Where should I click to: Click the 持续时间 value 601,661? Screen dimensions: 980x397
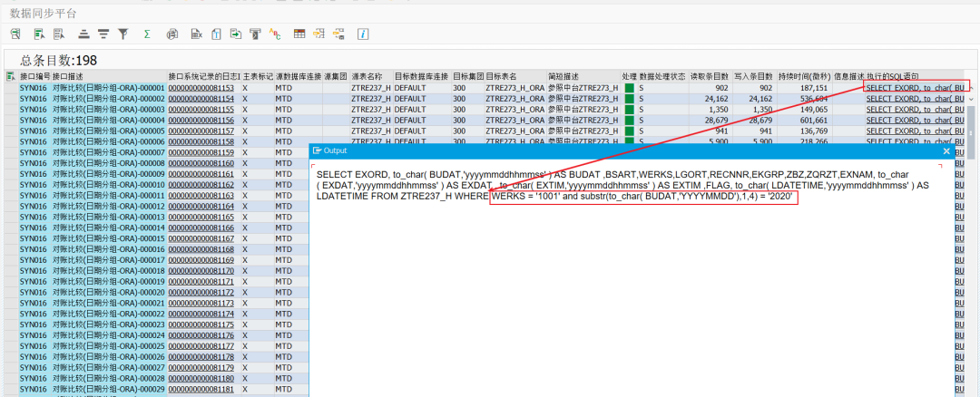814,120
